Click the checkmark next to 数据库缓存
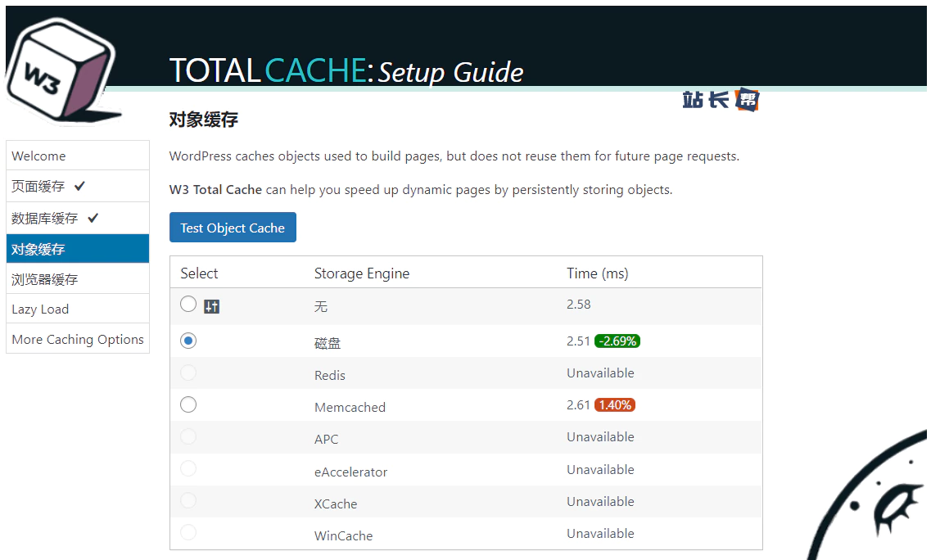The image size is (931, 560). coord(93,218)
